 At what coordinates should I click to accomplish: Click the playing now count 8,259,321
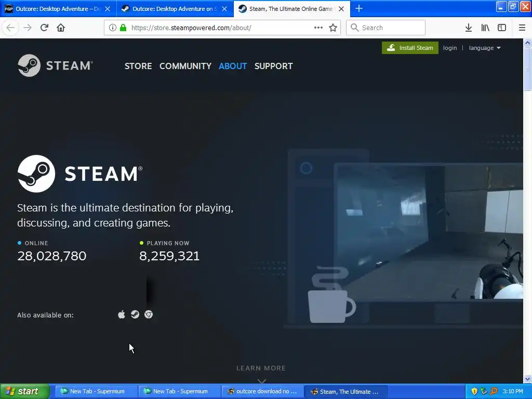click(x=169, y=256)
